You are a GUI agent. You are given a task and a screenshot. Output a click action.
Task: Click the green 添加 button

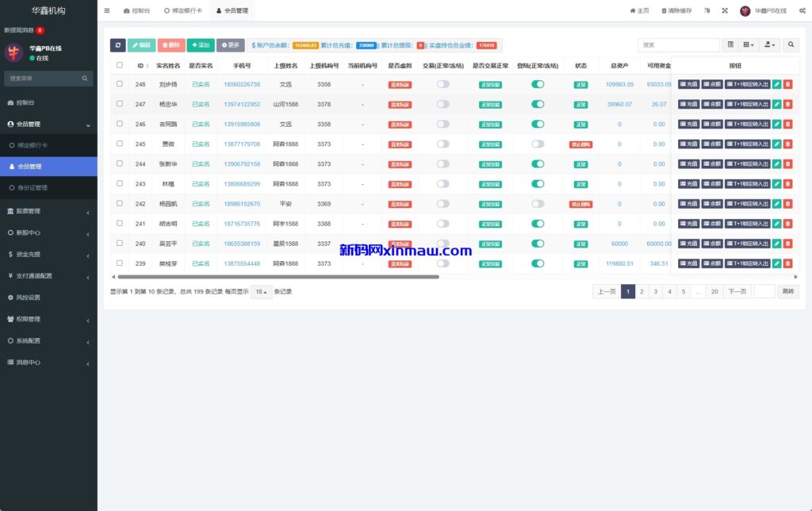coord(201,45)
